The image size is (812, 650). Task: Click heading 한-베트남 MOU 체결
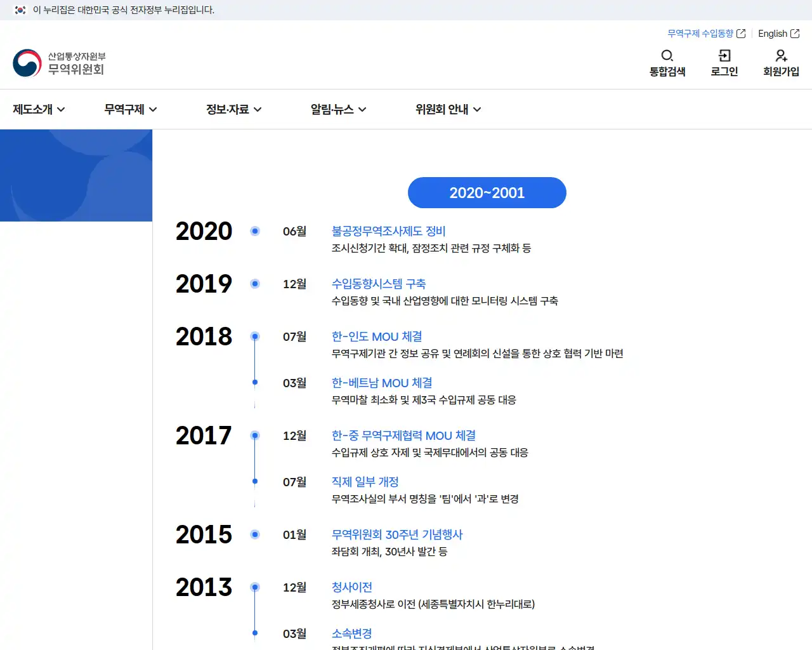click(382, 383)
